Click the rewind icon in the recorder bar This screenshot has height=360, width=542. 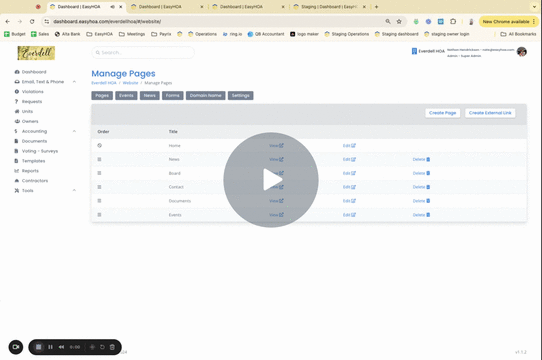[x=61, y=347]
